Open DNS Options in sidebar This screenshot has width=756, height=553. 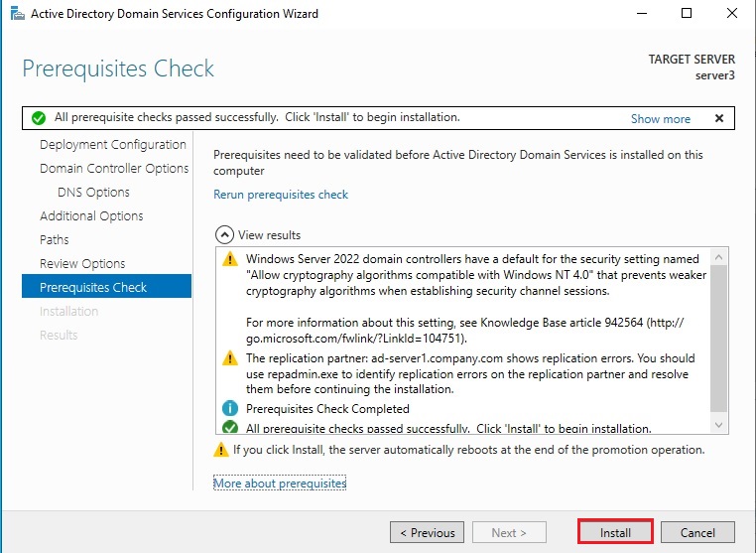point(93,193)
